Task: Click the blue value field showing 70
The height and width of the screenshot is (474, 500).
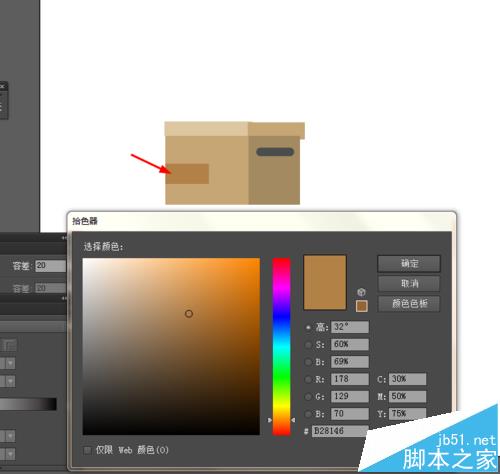Action: (350, 414)
